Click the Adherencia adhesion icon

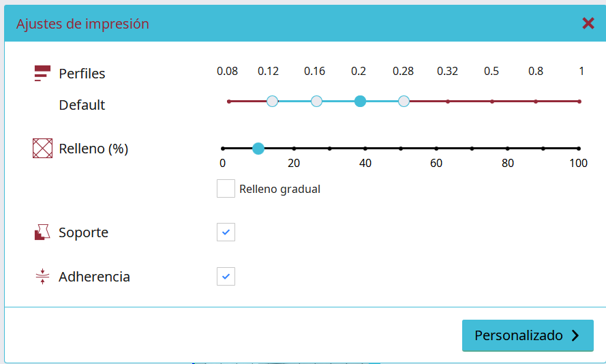pyautogui.click(x=43, y=277)
